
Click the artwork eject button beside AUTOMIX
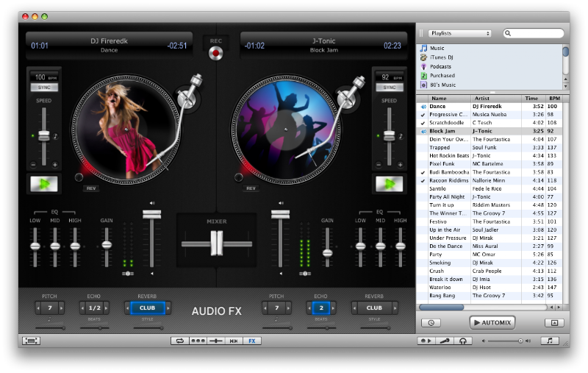(554, 323)
